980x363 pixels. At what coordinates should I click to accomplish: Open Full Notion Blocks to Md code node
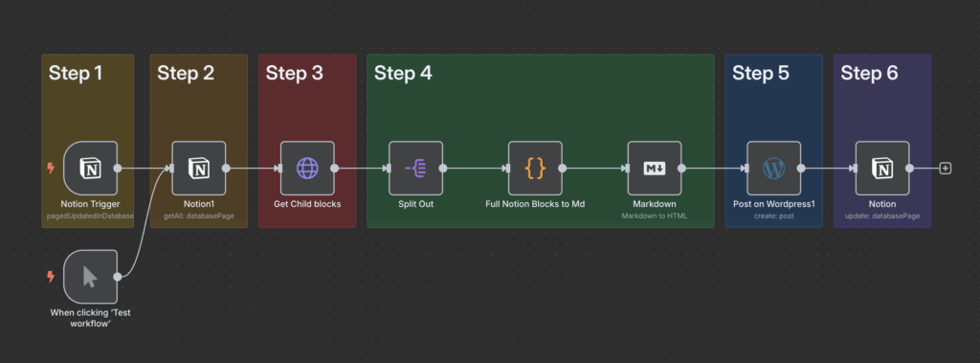[x=535, y=168]
